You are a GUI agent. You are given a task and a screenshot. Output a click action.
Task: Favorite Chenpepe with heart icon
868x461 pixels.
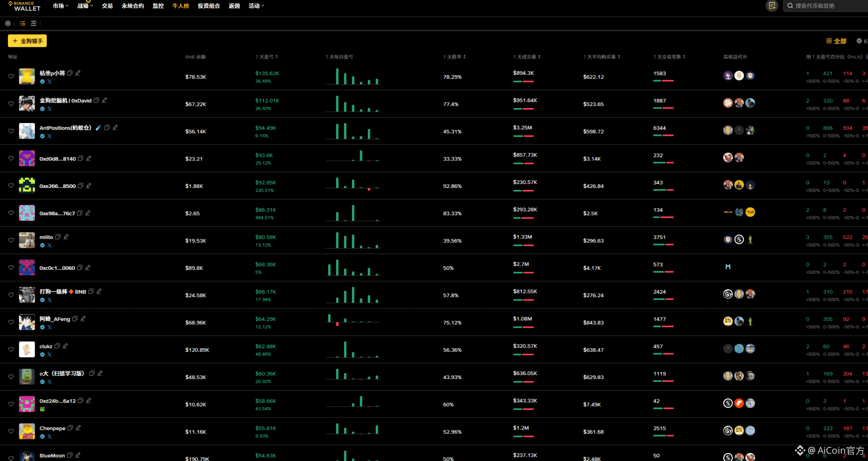11,431
